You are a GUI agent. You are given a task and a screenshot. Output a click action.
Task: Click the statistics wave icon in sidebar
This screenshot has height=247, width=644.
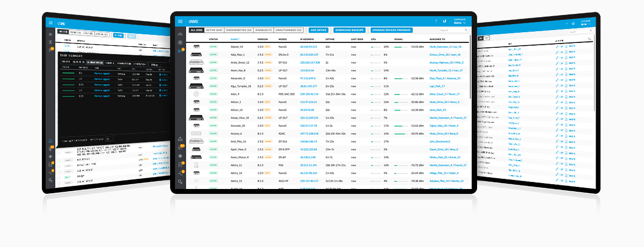[180, 173]
